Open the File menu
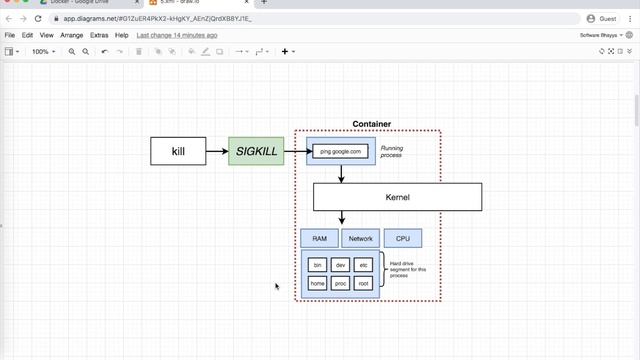Viewport: 640px width, 360px height. pos(10,36)
